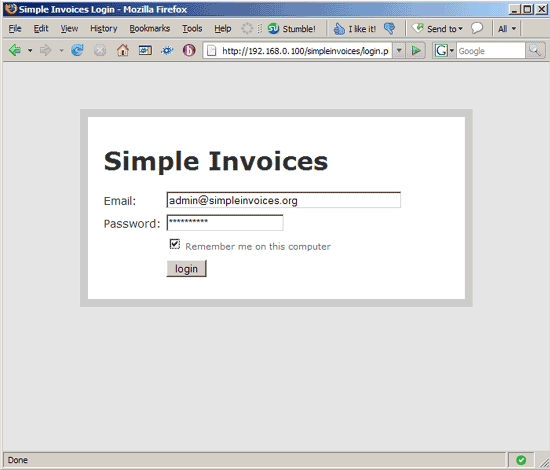Click the Firefox logo in title bar
Viewport: 550px width, 470px height.
(11, 9)
